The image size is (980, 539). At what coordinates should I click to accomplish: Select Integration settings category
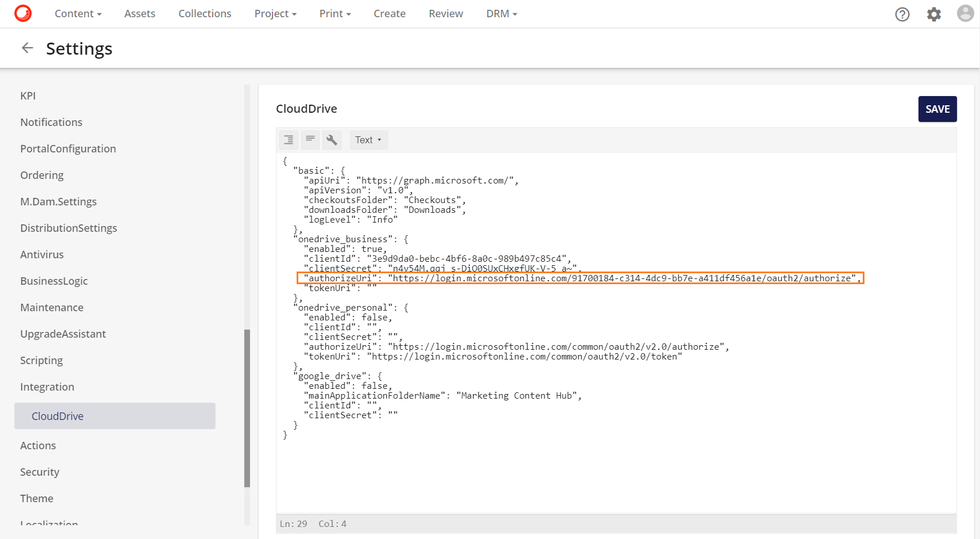47,387
